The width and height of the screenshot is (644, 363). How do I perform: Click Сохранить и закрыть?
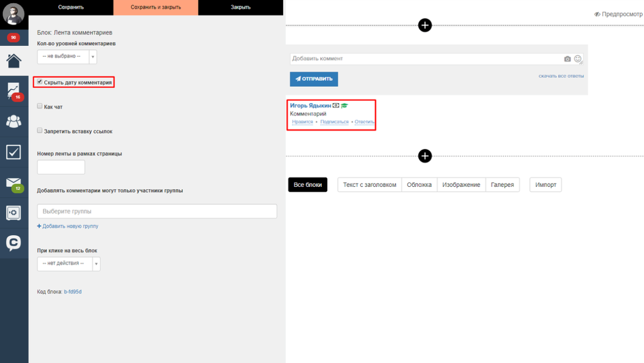[156, 8]
